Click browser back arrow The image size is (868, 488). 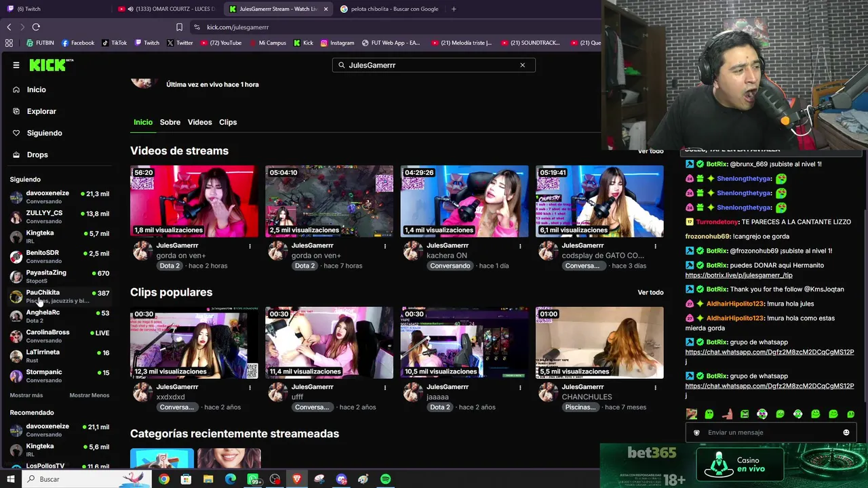coord(9,27)
